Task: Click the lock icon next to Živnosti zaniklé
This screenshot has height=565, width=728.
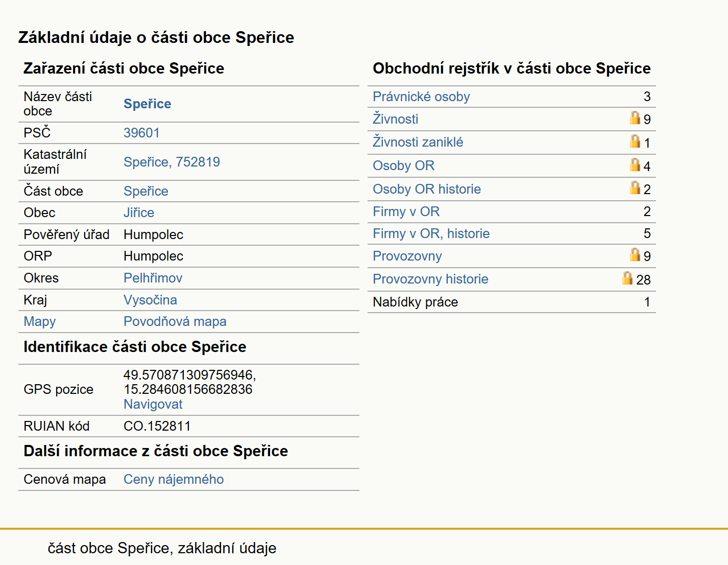Action: click(x=635, y=142)
